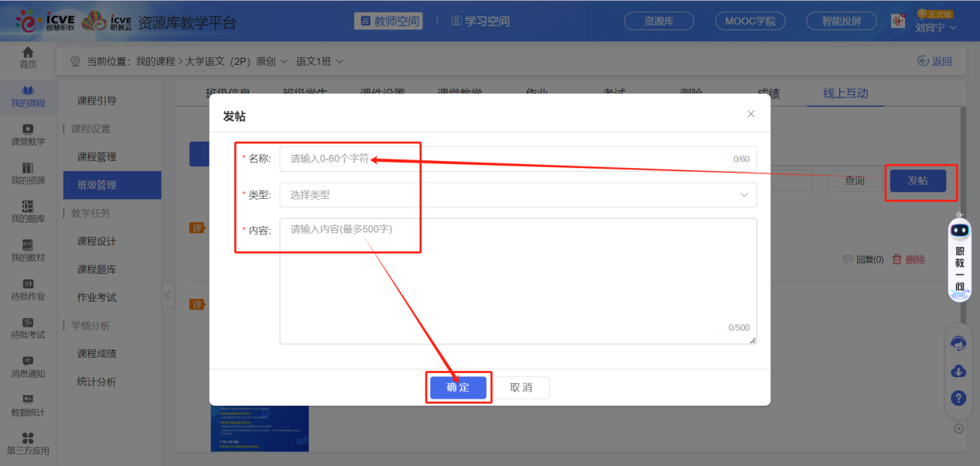Expand the 语文1班 class selector
980x466 pixels.
317,60
